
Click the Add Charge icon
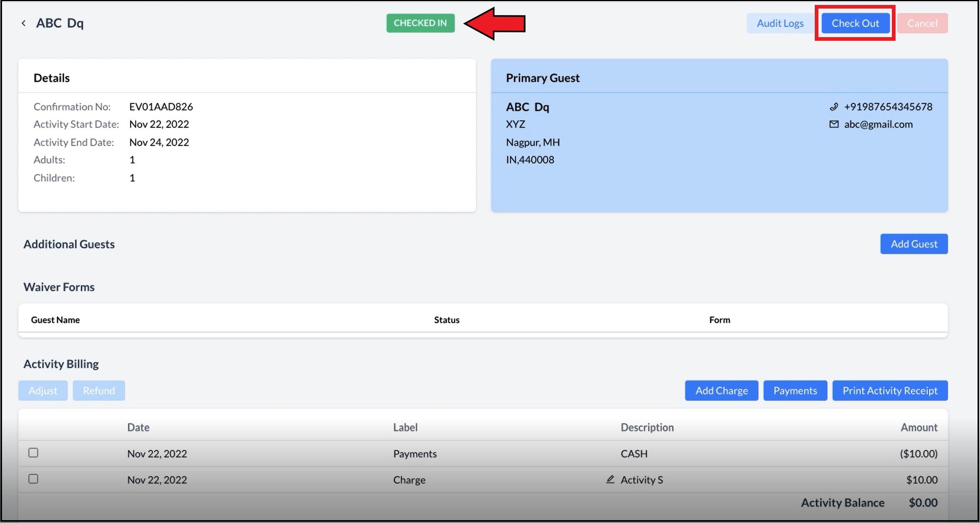[721, 390]
